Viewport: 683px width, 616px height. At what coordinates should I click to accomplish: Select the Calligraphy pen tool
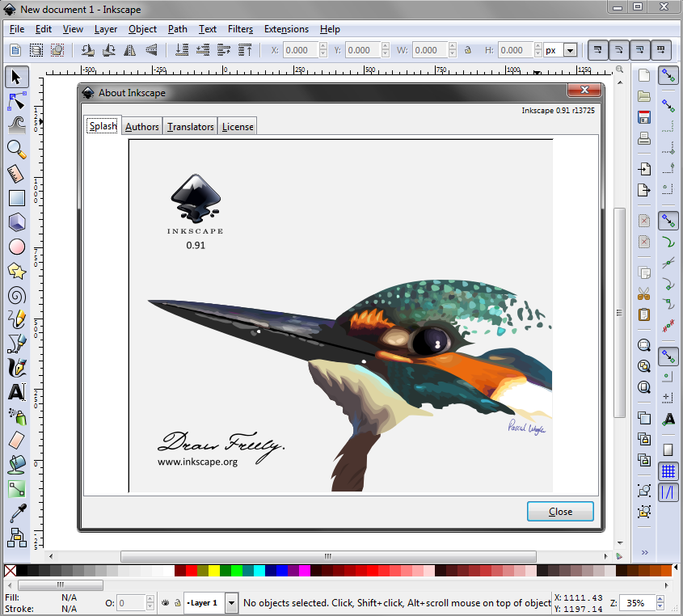point(17,367)
